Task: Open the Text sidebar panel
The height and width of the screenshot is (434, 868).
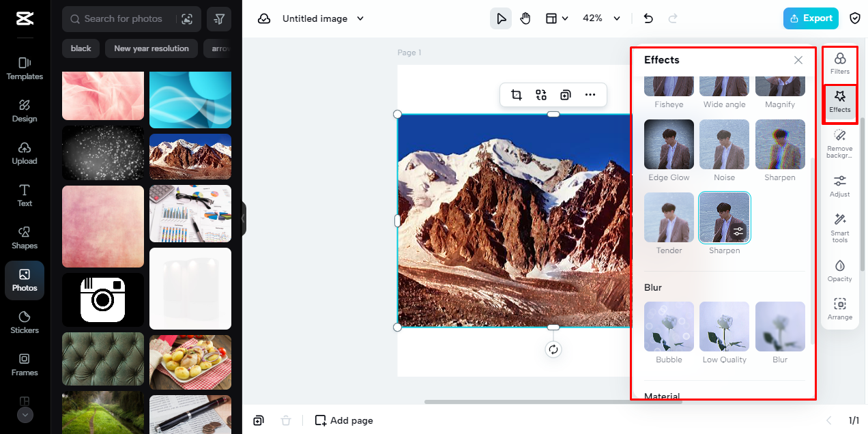Action: pyautogui.click(x=25, y=195)
